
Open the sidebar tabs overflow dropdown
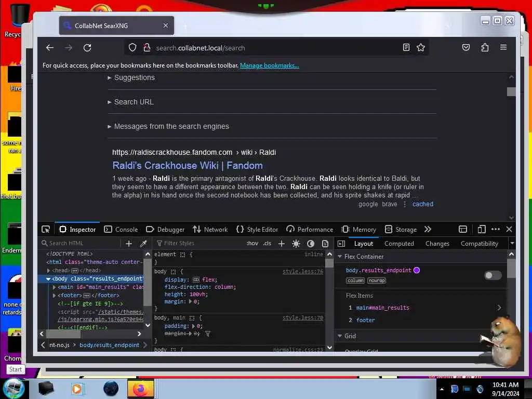coord(512,243)
